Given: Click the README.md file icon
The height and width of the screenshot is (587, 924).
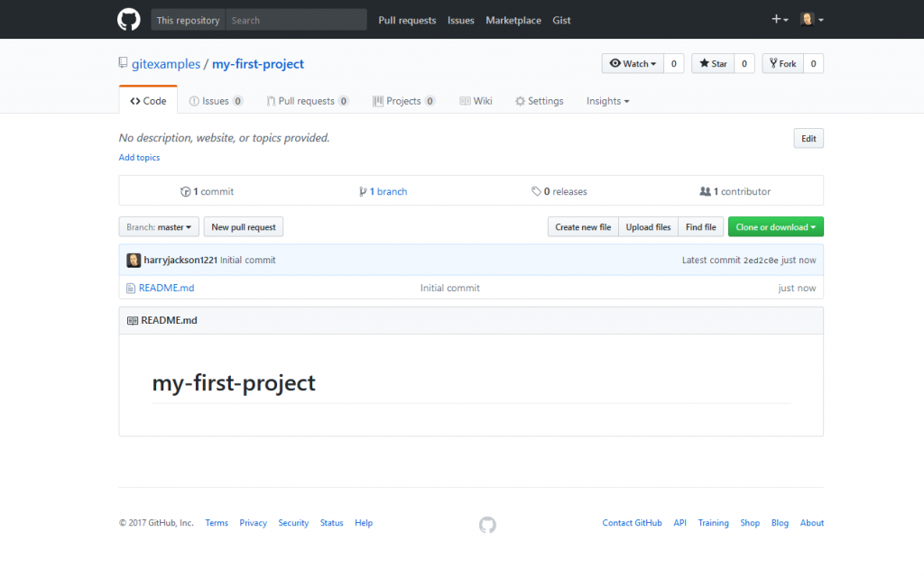Looking at the screenshot, I should tap(131, 288).
